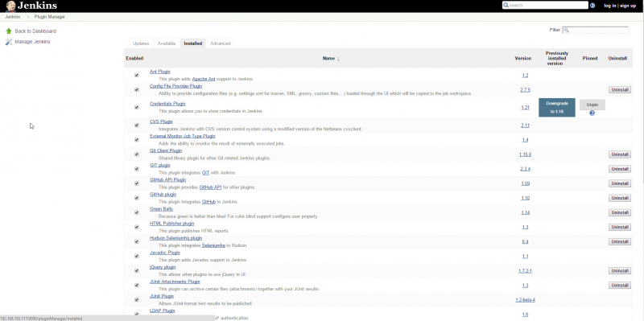
Task: Click the sign up link
Action: [x=628, y=6]
